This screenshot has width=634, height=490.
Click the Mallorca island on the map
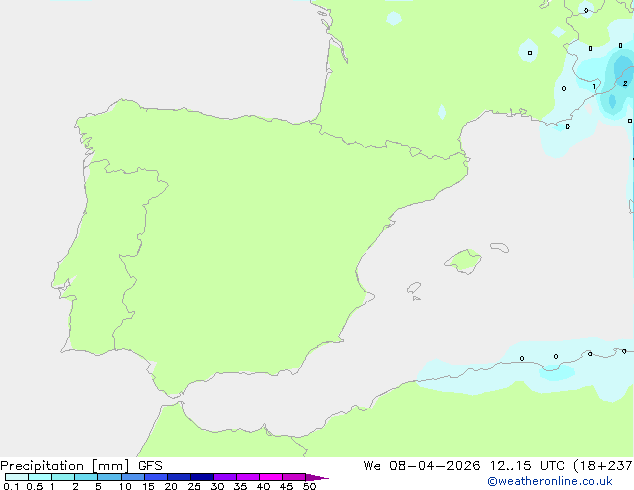463,261
